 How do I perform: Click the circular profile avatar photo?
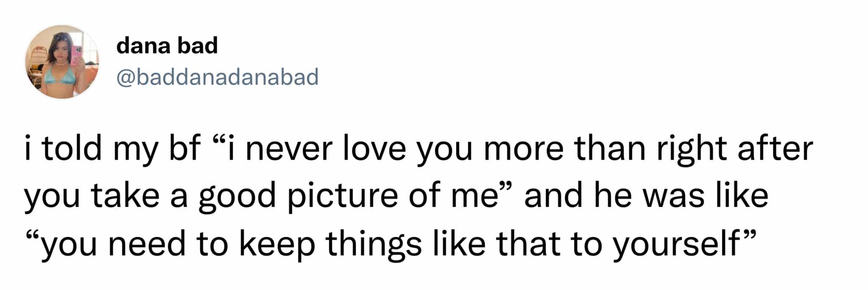point(62,62)
